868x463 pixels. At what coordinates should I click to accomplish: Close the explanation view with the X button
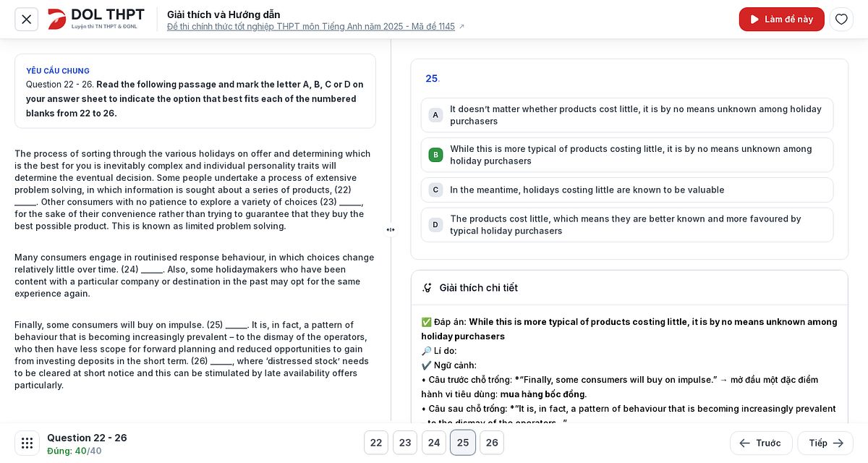27,20
